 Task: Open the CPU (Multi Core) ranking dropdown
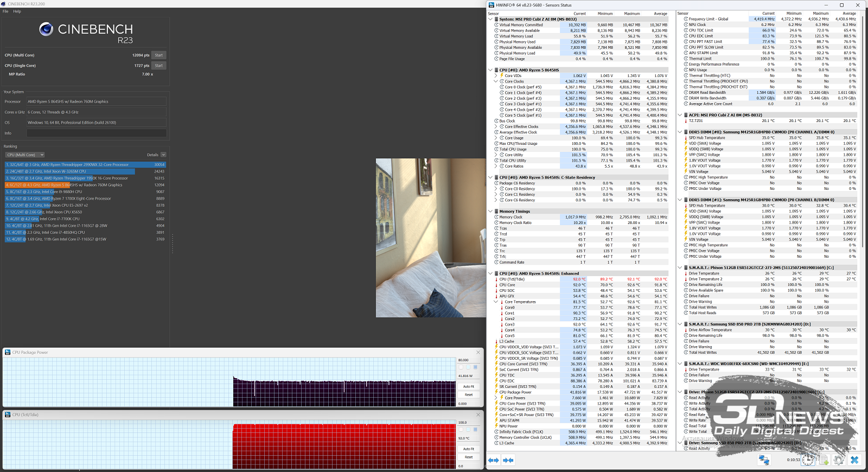click(25, 155)
